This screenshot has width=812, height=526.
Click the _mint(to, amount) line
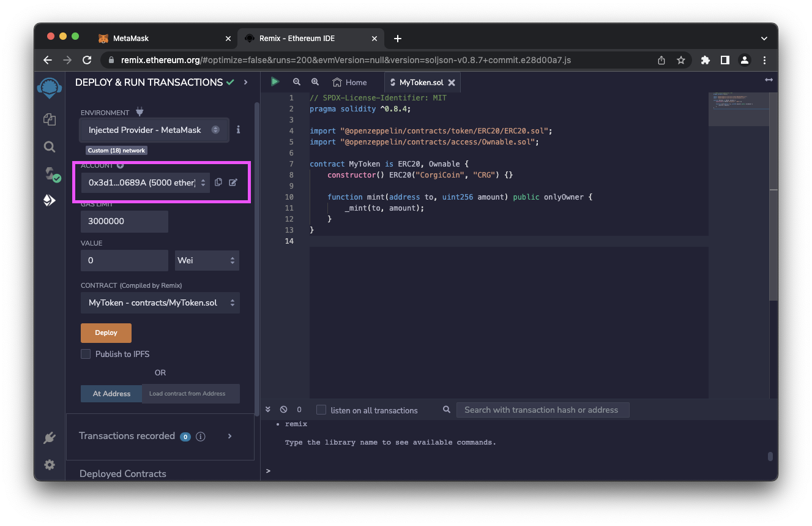[384, 208]
